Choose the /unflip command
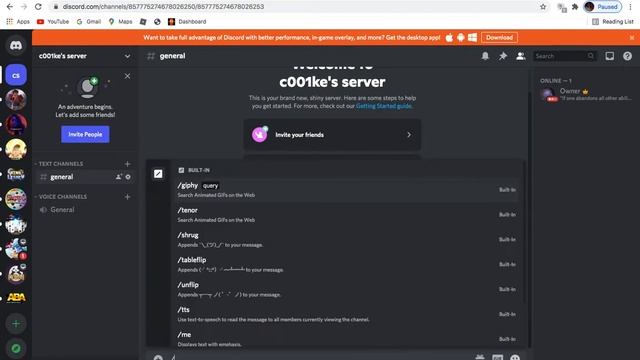This screenshot has width=640, height=360. coord(347,289)
